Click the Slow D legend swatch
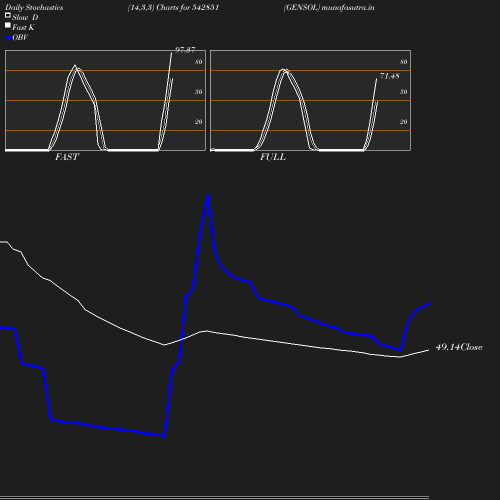500x500 pixels. click(8, 15)
